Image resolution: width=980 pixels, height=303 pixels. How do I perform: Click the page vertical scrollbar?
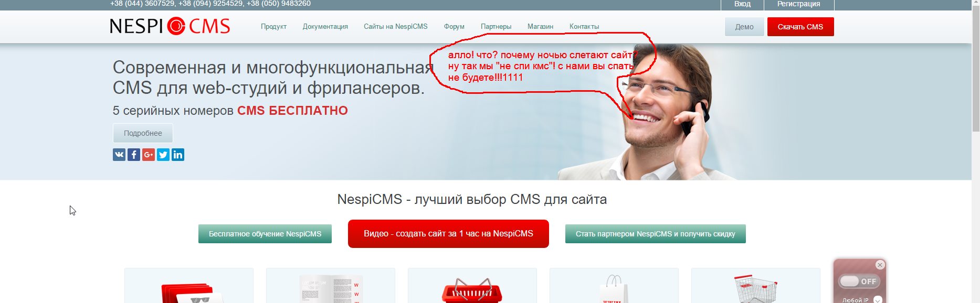click(976, 151)
